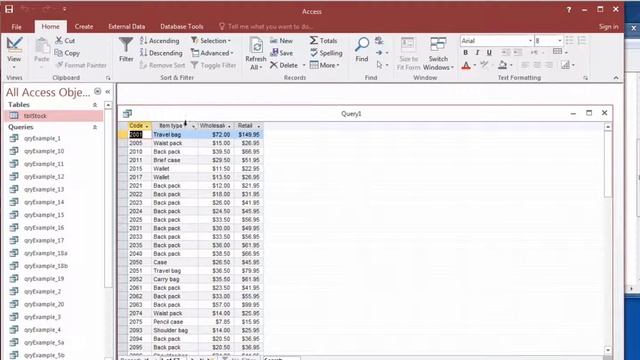The height and width of the screenshot is (360, 640).
Task: Open the Advanced filter dropdown
Action: pos(212,53)
